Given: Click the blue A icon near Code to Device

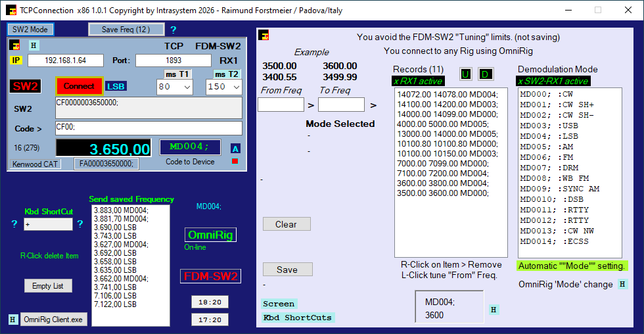Looking at the screenshot, I should (235, 149).
